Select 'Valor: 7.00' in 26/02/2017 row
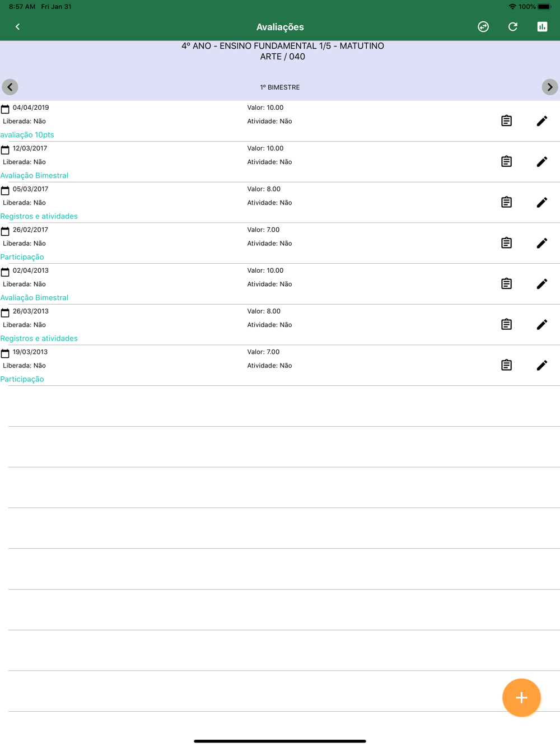 point(263,230)
